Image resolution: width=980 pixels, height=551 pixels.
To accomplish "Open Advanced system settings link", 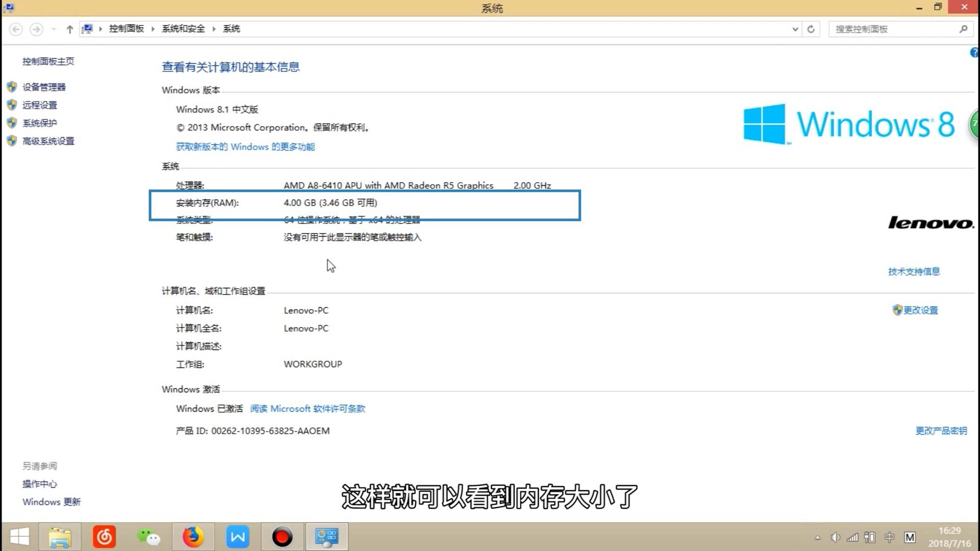I will coord(48,141).
